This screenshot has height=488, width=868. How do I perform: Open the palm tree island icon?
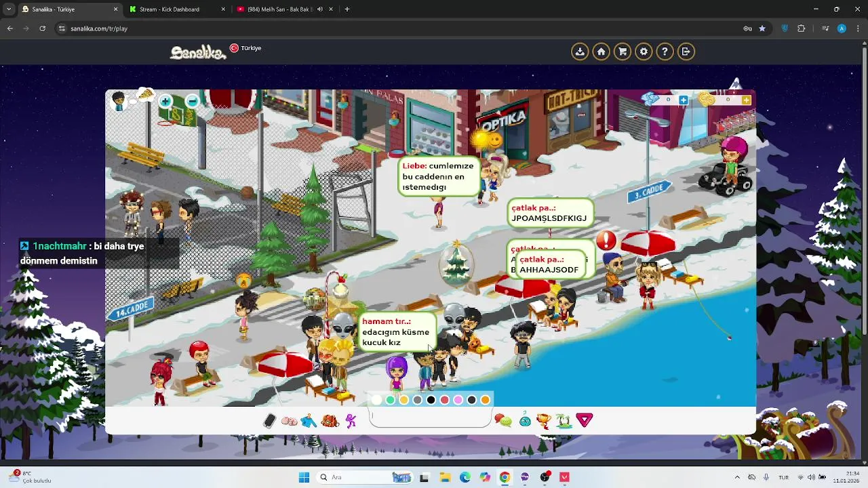[x=564, y=421]
